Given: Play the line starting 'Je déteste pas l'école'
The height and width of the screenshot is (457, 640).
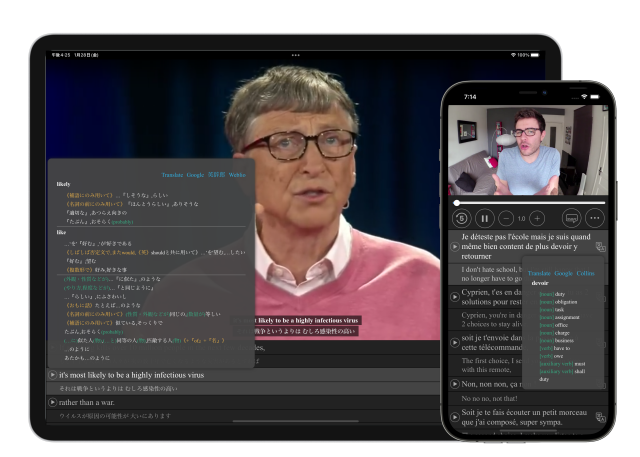Looking at the screenshot, I should [x=454, y=247].
